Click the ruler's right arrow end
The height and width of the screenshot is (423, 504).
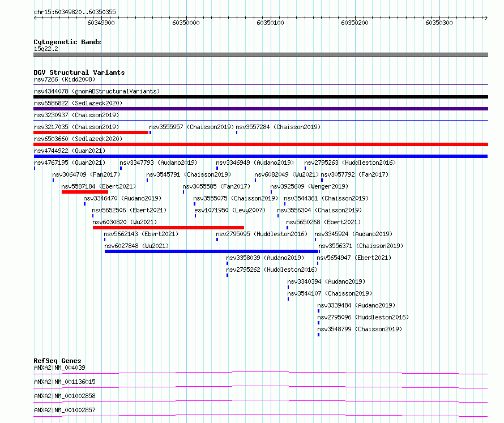tap(486, 18)
